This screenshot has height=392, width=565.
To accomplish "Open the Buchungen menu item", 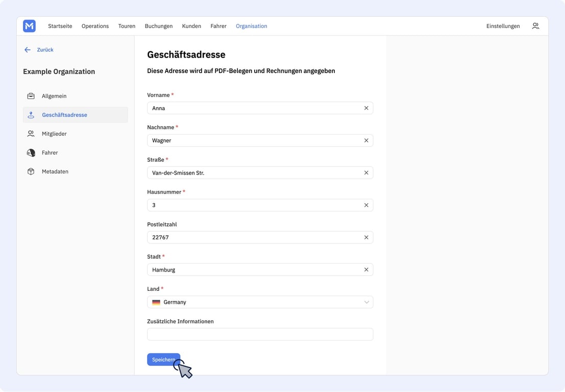I will 159,26.
